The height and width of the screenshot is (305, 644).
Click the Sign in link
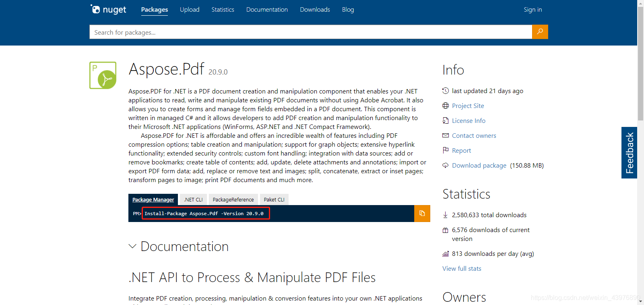(533, 10)
